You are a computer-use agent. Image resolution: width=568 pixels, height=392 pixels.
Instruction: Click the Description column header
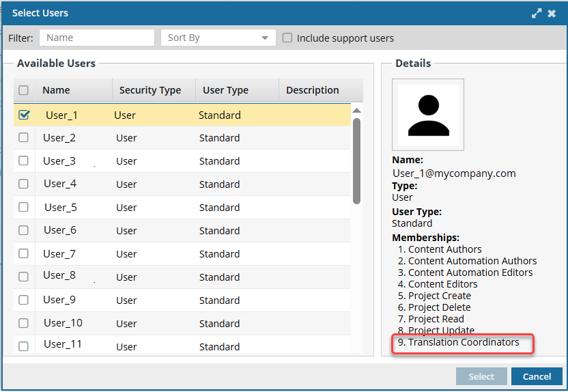click(312, 90)
